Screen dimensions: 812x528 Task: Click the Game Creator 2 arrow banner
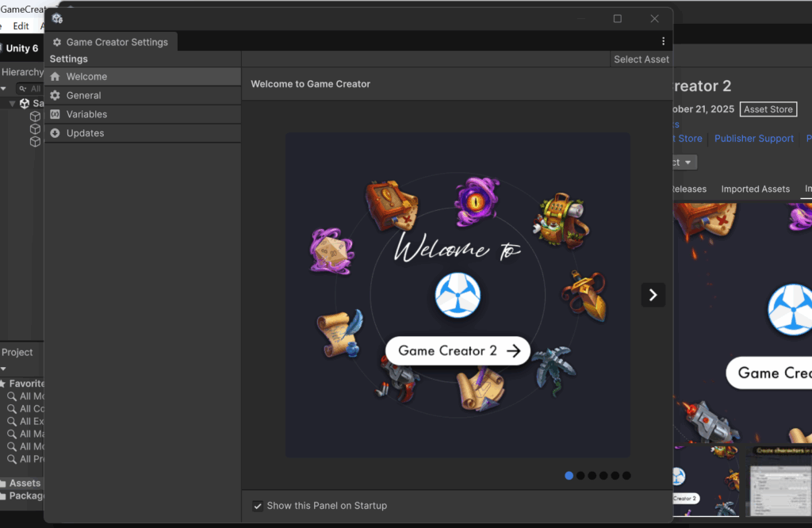click(458, 350)
